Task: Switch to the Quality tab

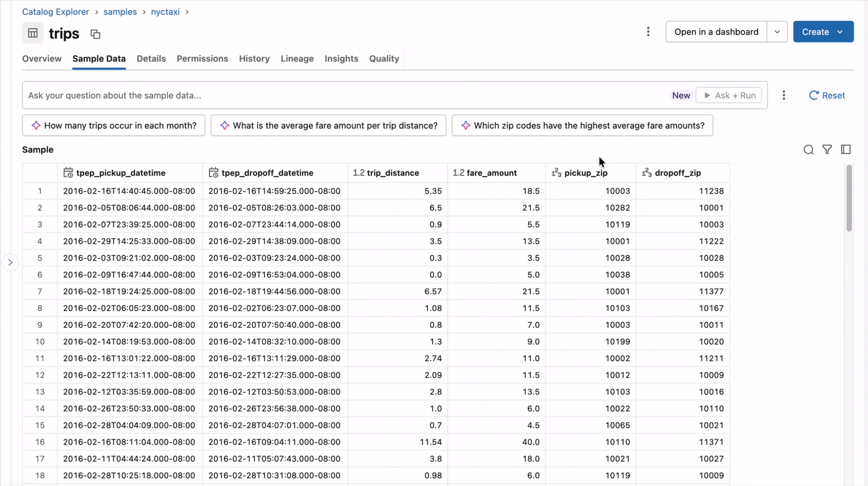Action: tap(384, 59)
